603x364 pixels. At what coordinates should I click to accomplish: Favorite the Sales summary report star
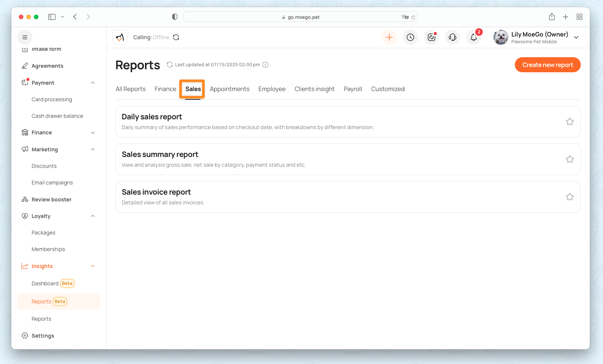tap(570, 159)
